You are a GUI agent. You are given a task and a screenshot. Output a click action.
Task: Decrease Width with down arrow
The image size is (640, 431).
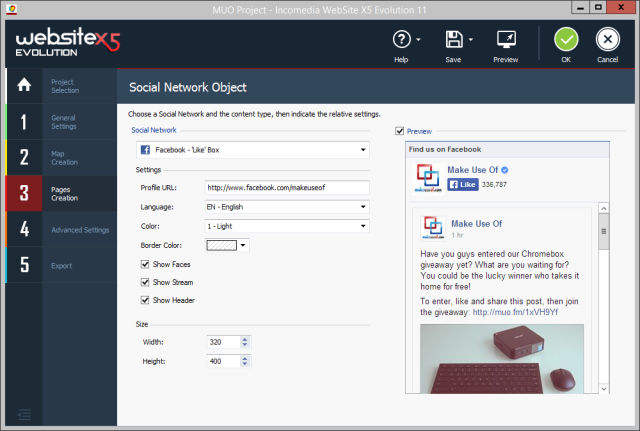tap(245, 345)
